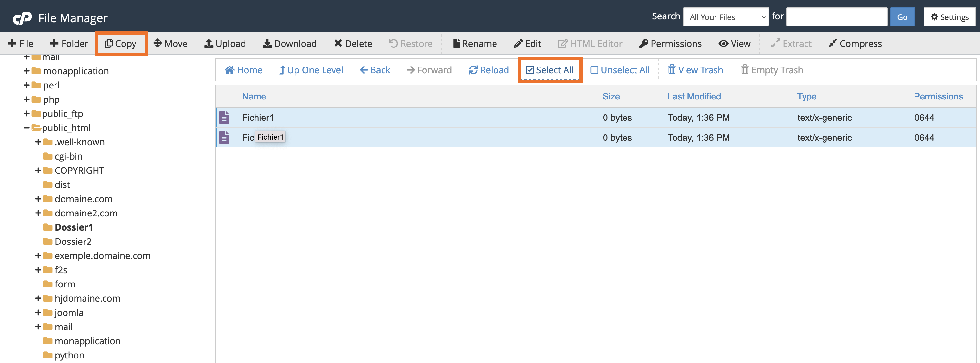Click the cPanel logo icon
This screenshot has width=980, height=363.
pyautogui.click(x=22, y=17)
